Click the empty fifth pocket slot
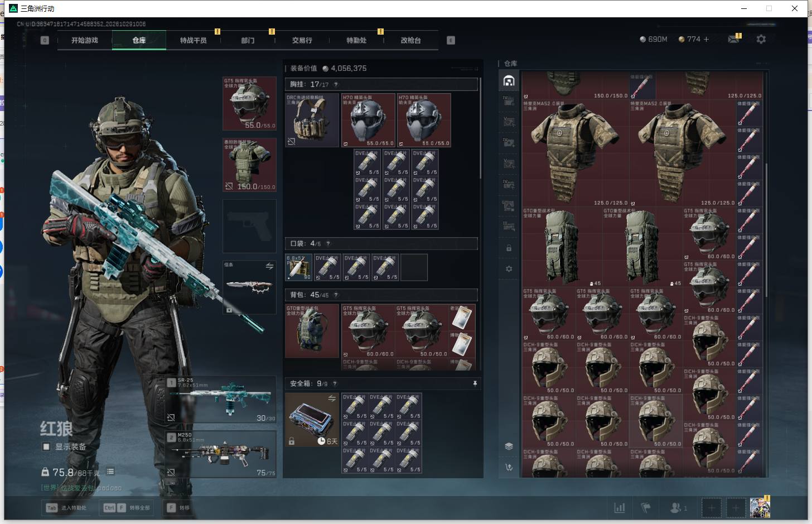The height and width of the screenshot is (524, 812). (414, 267)
